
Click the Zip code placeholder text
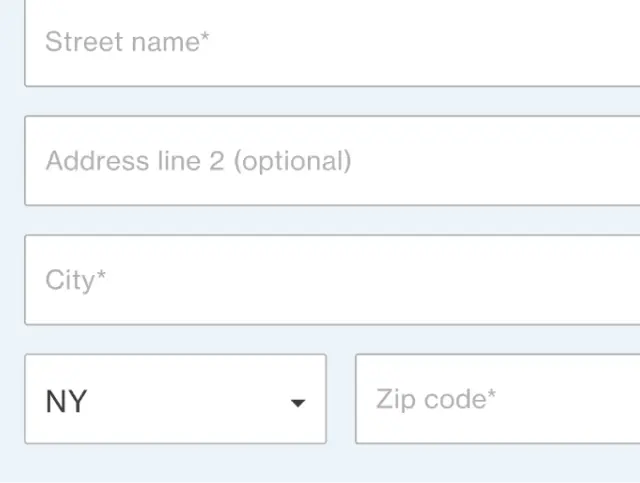click(x=436, y=399)
